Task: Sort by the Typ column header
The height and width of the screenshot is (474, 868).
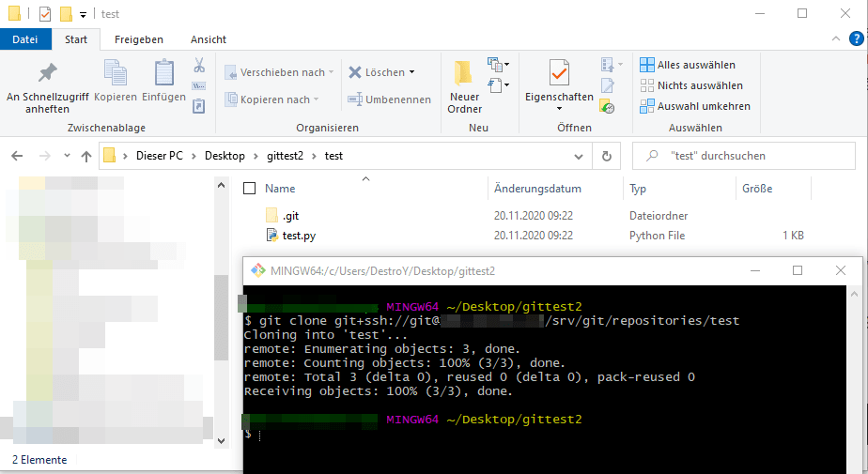Action: pyautogui.click(x=638, y=189)
